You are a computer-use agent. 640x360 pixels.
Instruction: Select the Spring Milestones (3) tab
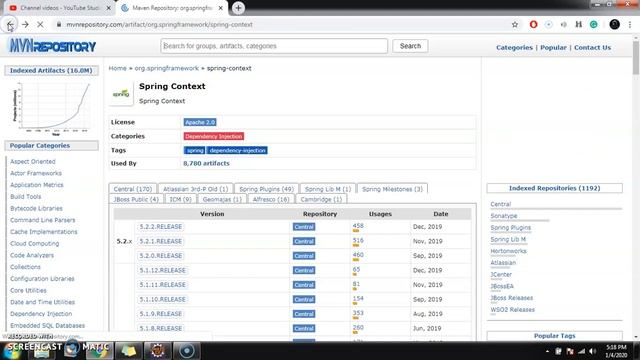392,189
